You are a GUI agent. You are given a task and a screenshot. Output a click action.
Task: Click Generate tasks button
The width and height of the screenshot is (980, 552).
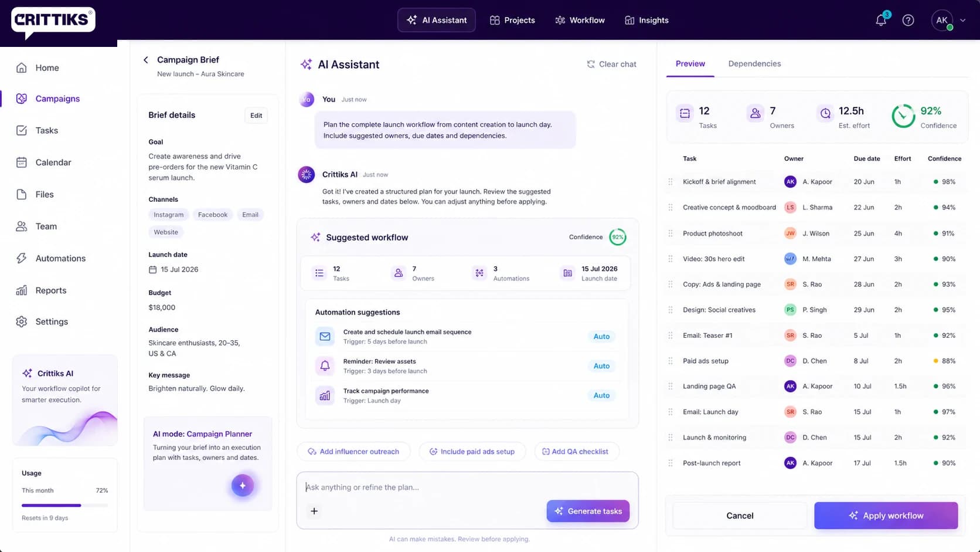coord(588,511)
